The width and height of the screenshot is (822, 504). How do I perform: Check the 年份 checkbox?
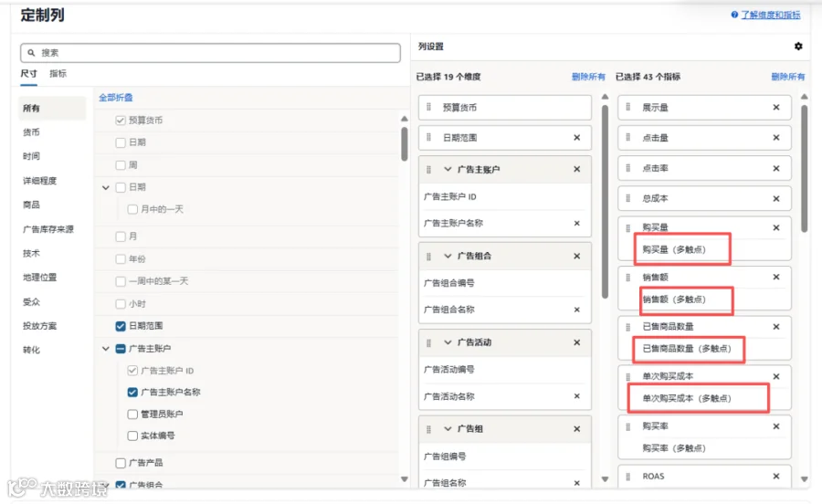[121, 258]
